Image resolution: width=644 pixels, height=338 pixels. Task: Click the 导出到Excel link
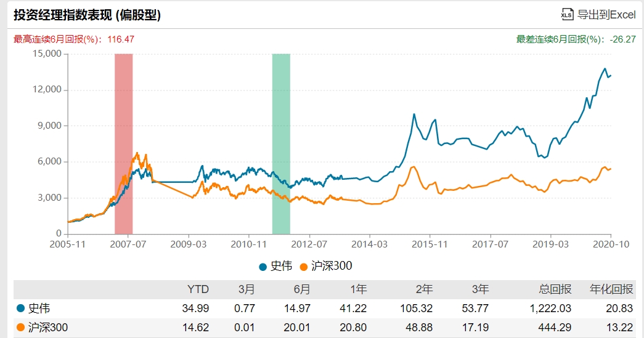point(606,15)
